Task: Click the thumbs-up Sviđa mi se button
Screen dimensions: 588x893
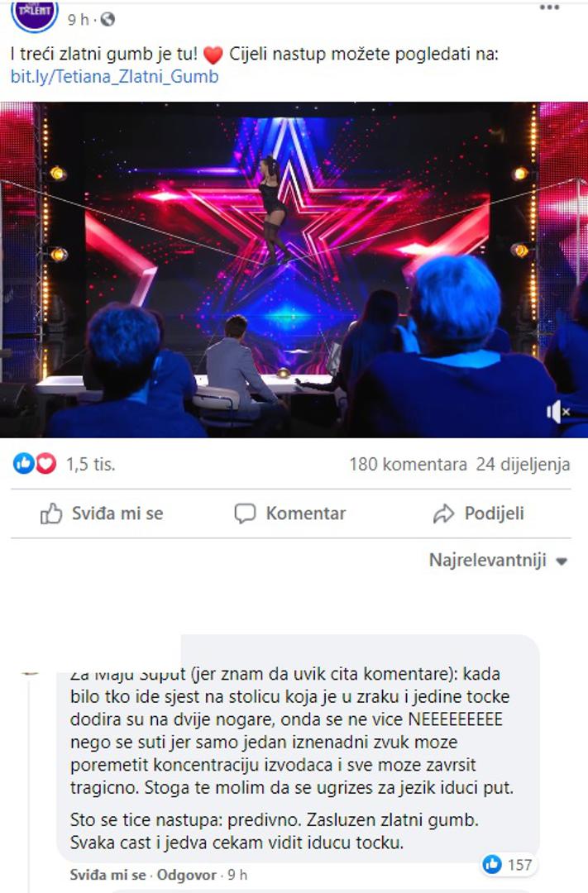Action: pos(102,513)
